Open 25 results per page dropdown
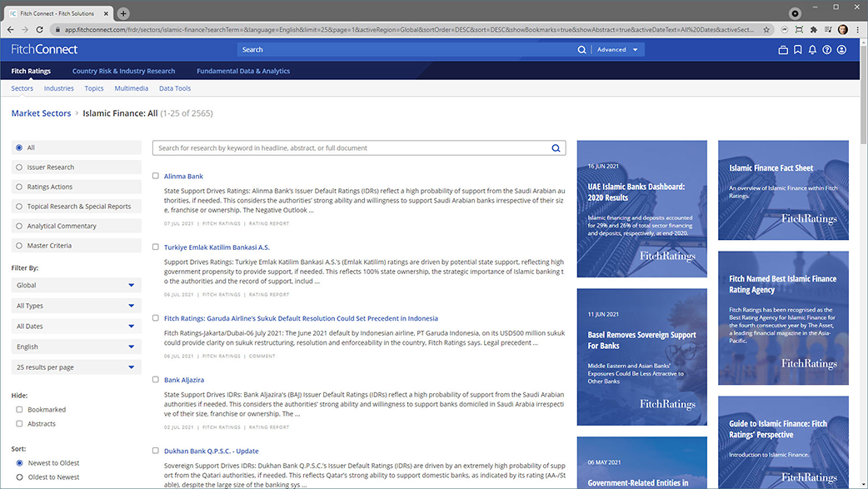 click(x=77, y=367)
